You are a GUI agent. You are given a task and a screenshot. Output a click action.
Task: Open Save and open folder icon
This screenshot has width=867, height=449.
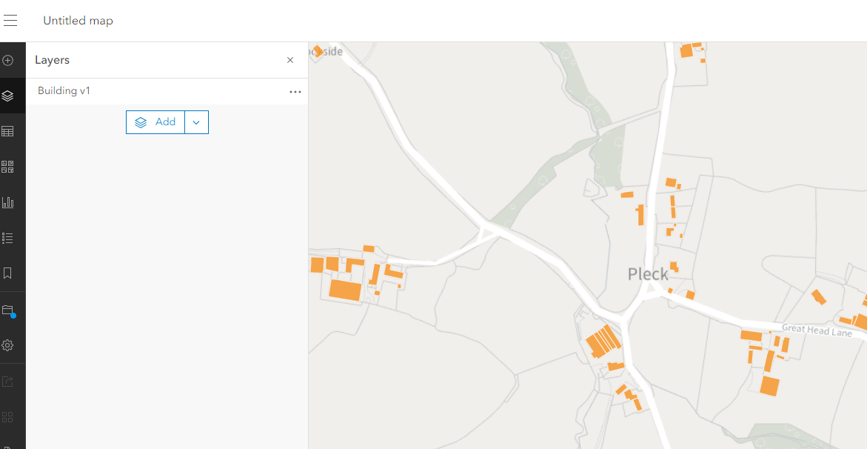tap(8, 310)
